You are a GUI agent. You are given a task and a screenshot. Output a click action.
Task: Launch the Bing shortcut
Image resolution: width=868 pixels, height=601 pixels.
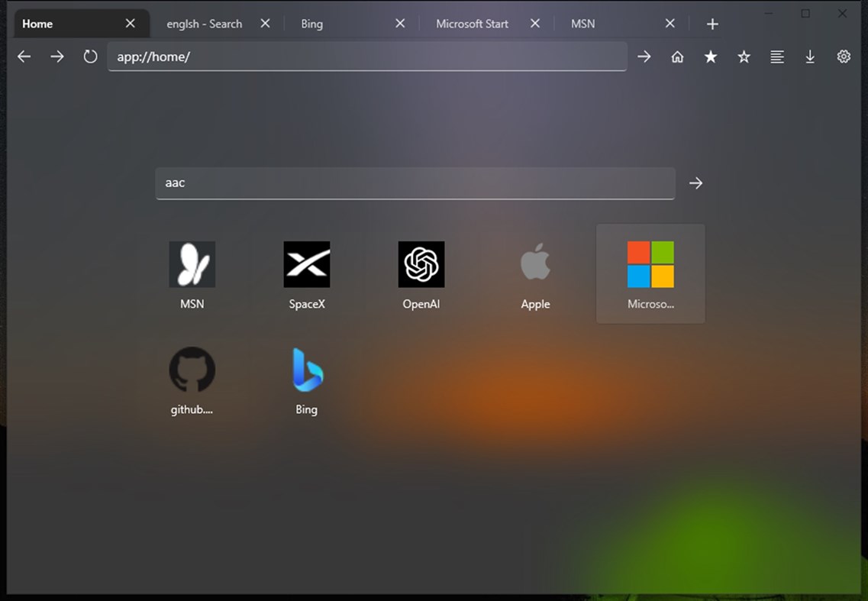click(306, 380)
